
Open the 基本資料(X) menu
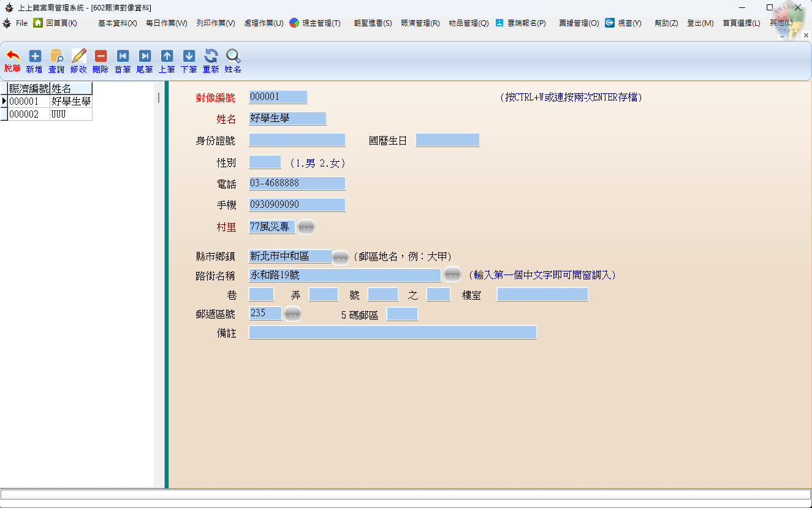click(x=117, y=23)
